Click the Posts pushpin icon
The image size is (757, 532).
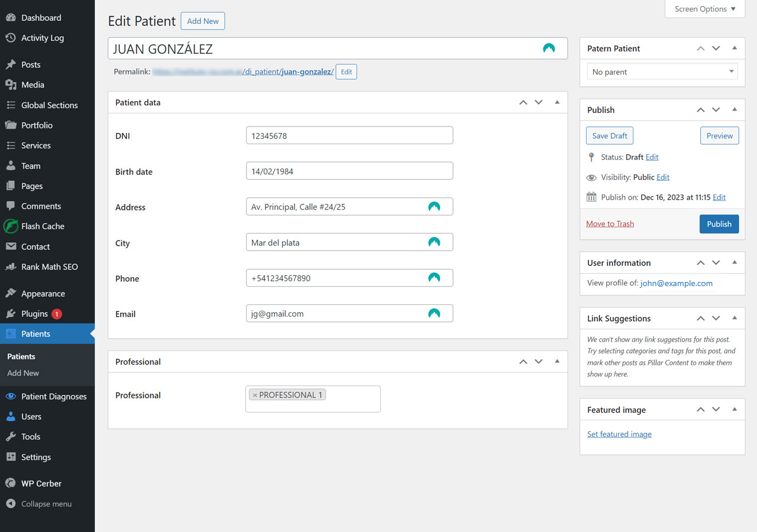click(x=11, y=64)
